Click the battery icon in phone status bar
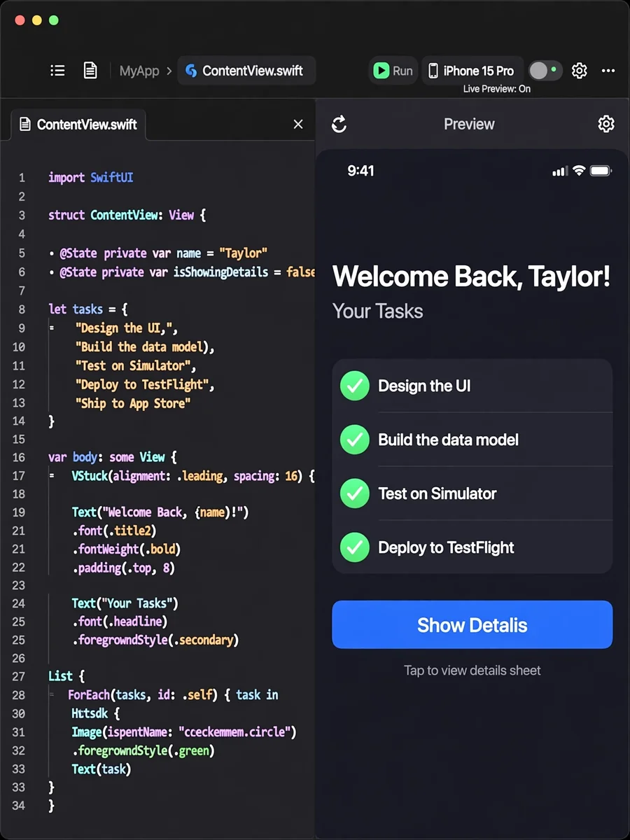The height and width of the screenshot is (840, 630). 601,171
